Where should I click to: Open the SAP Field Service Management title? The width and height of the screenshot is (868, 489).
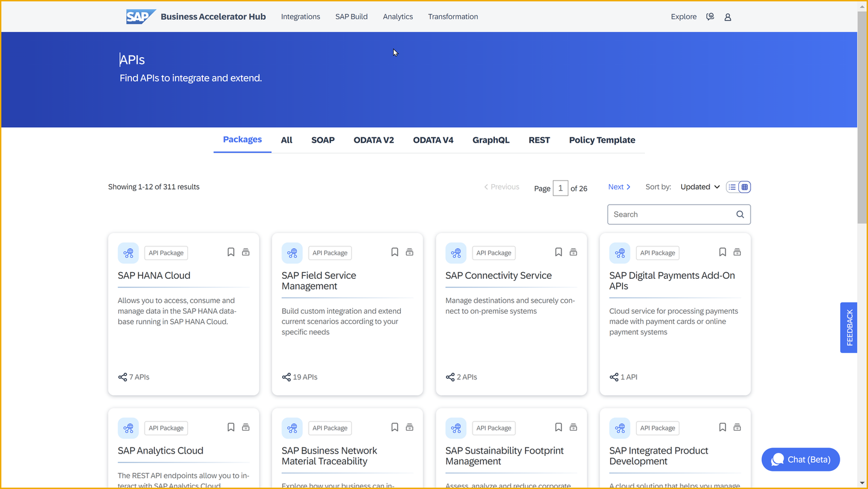click(x=319, y=281)
